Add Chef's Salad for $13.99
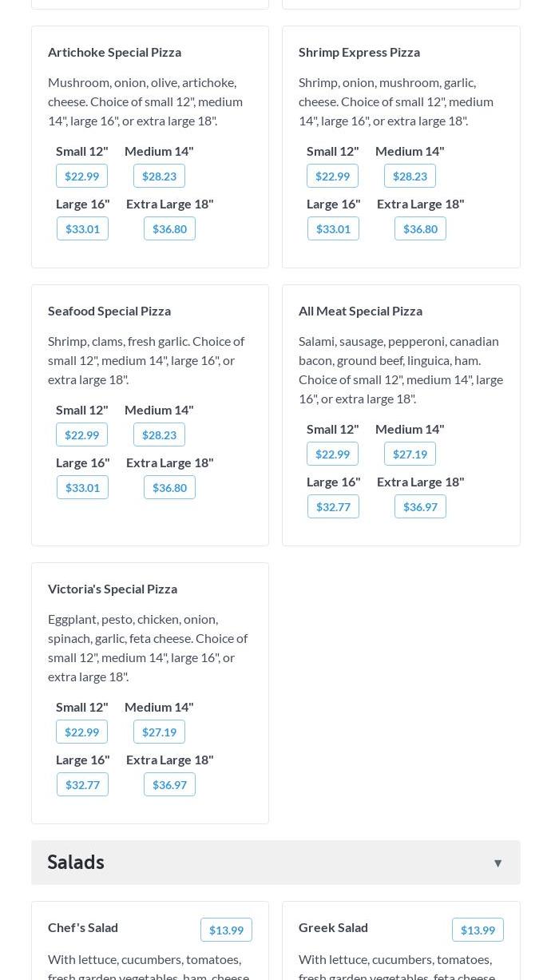Viewport: 551px width, 980px height. [x=226, y=930]
